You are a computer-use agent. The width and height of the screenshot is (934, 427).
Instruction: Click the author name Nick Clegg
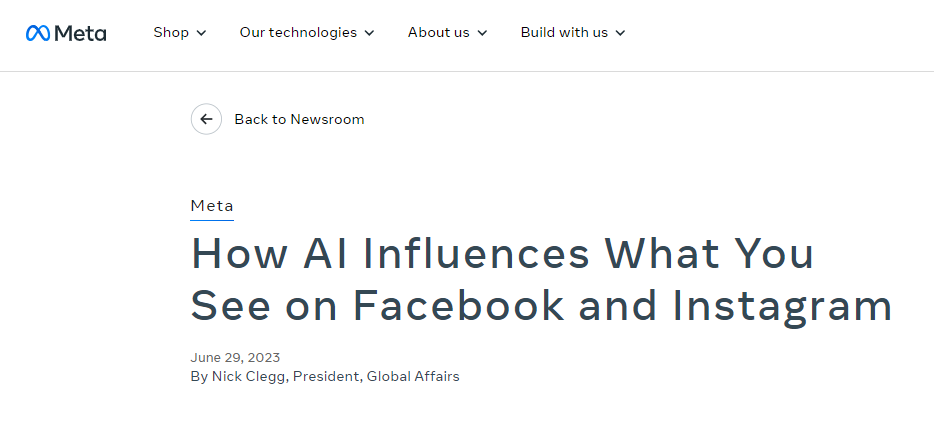[250, 376]
